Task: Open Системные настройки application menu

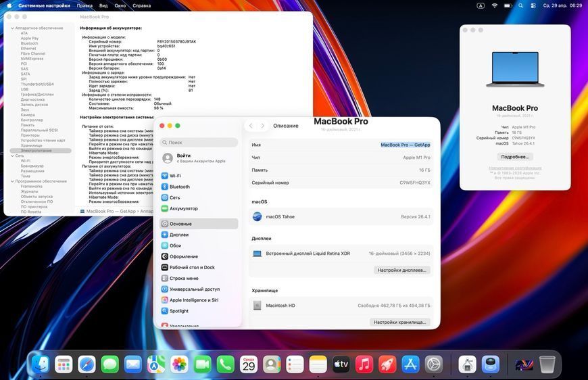Action: 44,5
